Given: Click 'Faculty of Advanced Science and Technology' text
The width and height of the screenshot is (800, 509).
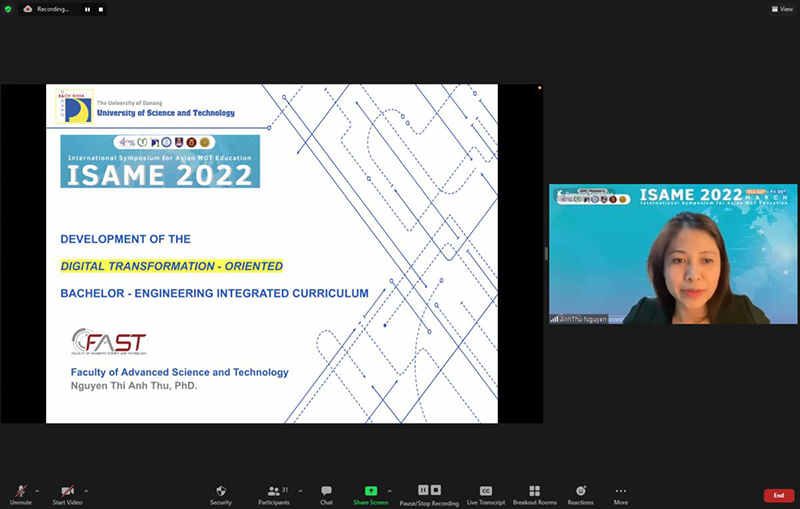Looking at the screenshot, I should tap(180, 372).
